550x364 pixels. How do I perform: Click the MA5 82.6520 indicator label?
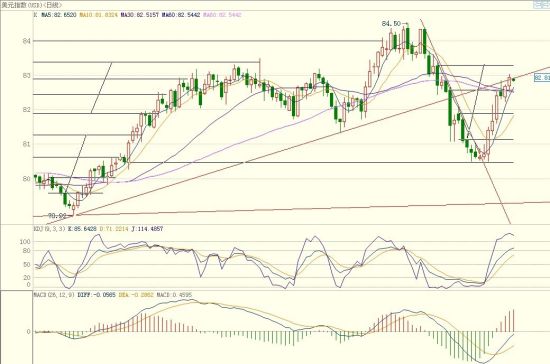[59, 15]
